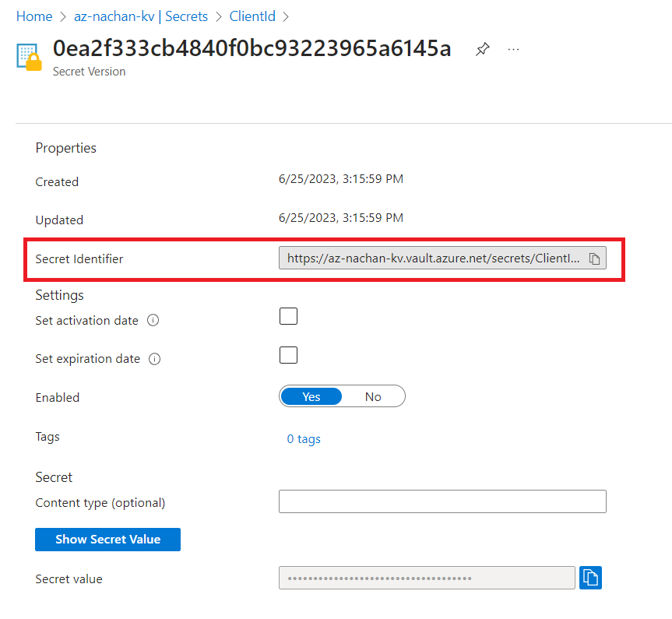The width and height of the screenshot is (672, 619).
Task: Click the Secret Identifier text box
Action: pos(432,259)
